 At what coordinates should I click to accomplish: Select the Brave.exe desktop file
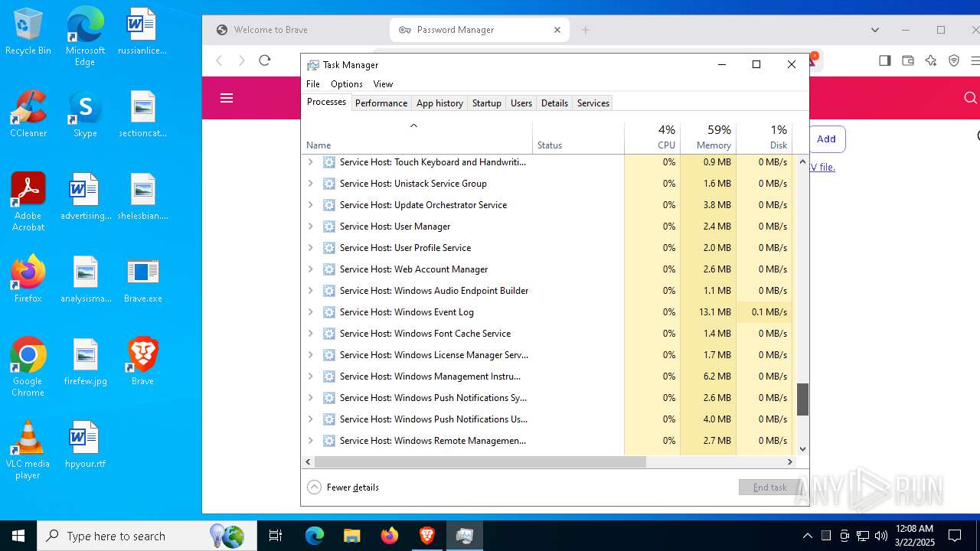coord(142,279)
